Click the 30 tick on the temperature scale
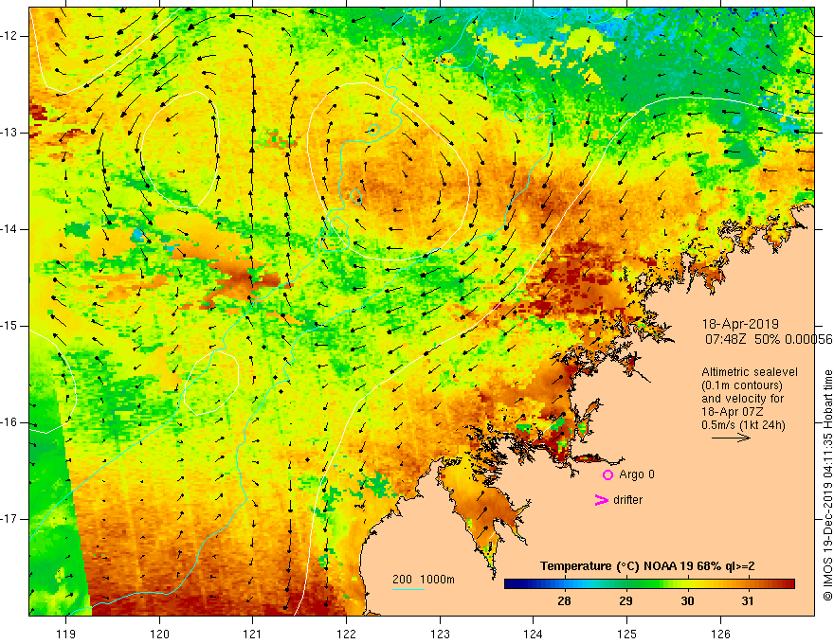This screenshot has width=834, height=644. [687, 601]
